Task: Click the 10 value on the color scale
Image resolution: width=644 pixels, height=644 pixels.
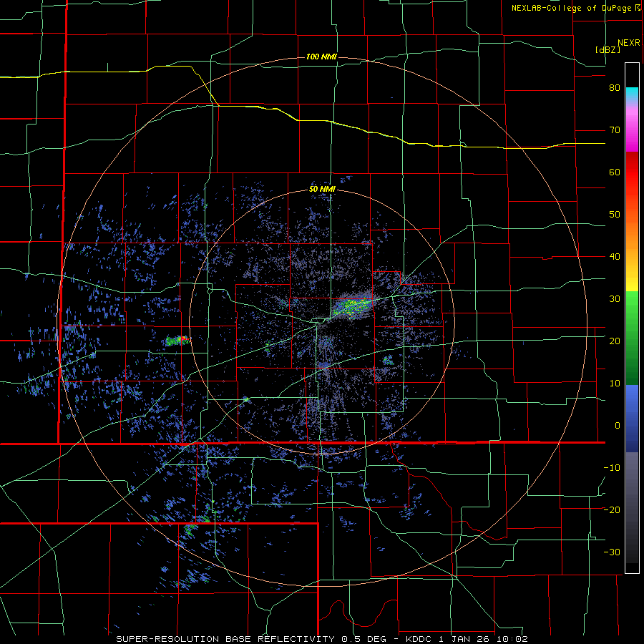Action: 615,384
